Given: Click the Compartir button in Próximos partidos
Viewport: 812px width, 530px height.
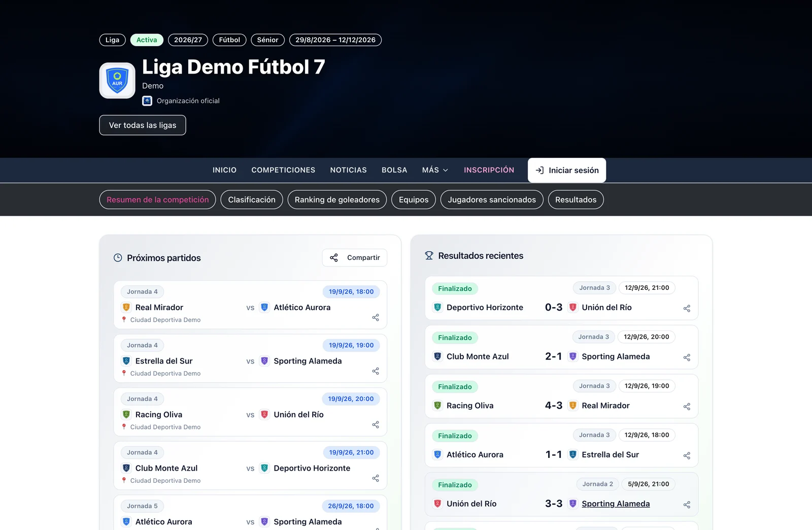Looking at the screenshot, I should coord(355,258).
